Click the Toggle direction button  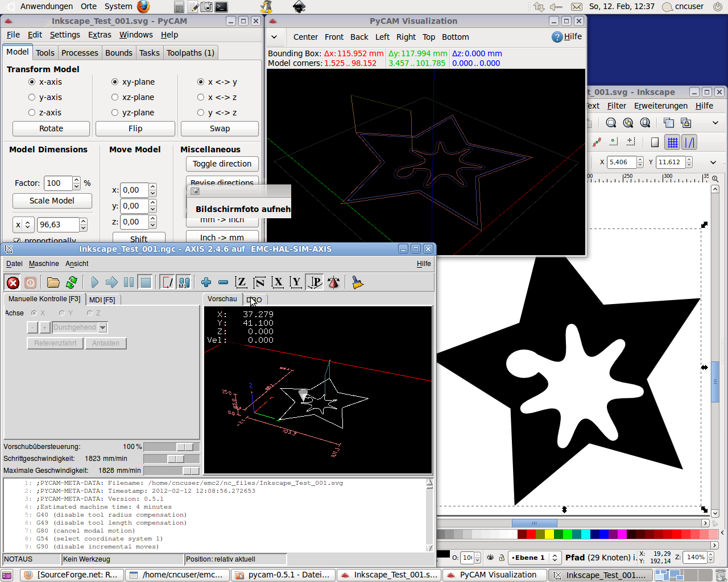(x=222, y=164)
